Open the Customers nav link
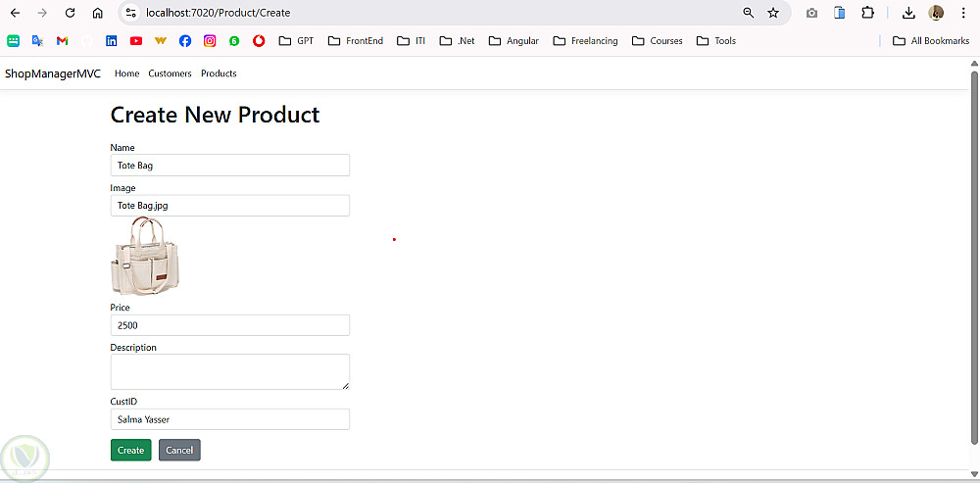This screenshot has width=980, height=483. pos(170,73)
